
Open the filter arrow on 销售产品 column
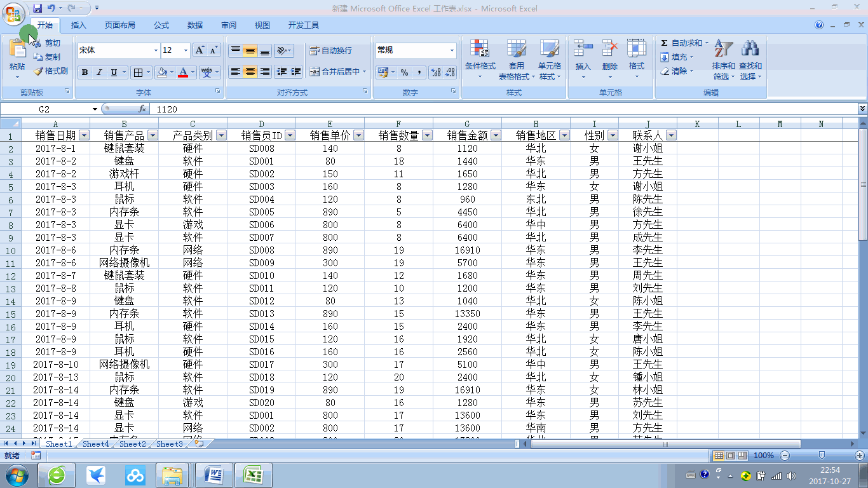click(x=152, y=135)
